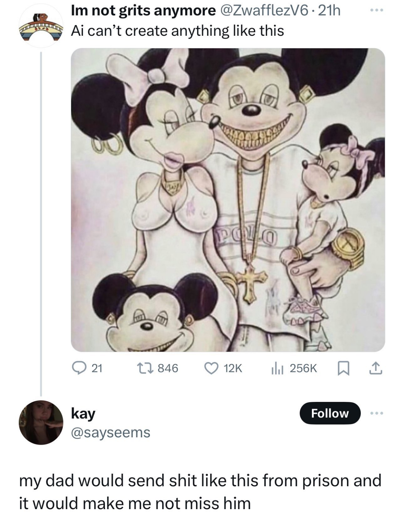Open more options for the ZwafflezV6 tweet

(x=376, y=11)
